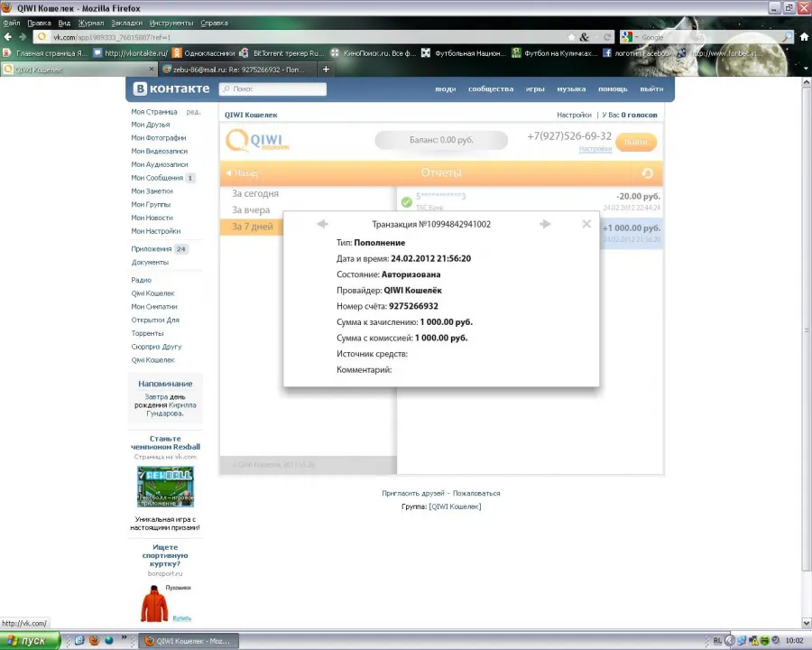Select the За сегодня report period
Screen dimensions: 812x650
click(x=255, y=193)
